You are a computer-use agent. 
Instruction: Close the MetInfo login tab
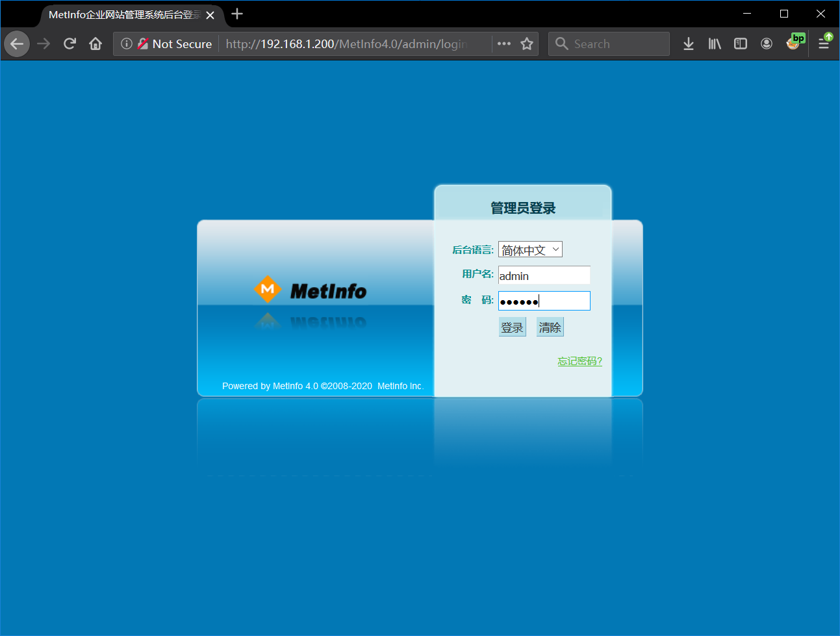210,15
